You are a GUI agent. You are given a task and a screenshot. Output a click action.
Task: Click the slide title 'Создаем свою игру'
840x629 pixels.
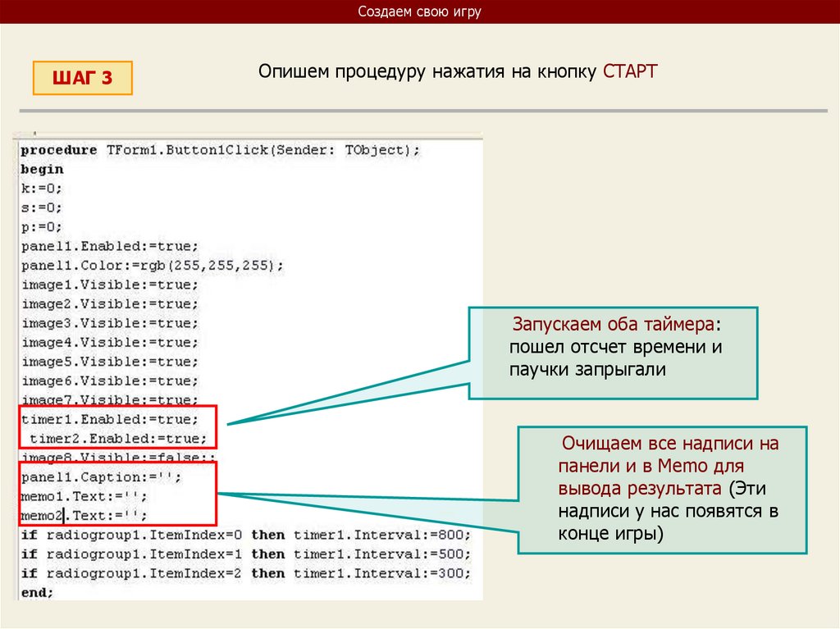coord(419,11)
